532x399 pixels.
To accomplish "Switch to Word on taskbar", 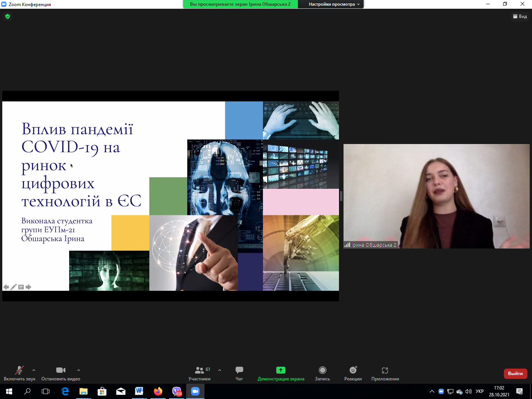I will click(139, 391).
